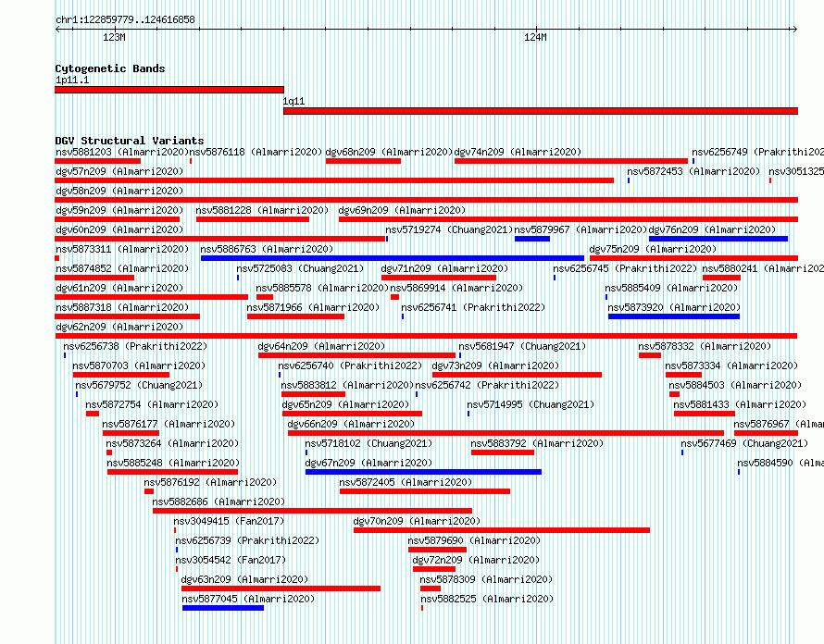This screenshot has height=644, width=824.
Task: Select nsv5870703 (Almarri2020) label
Action: pyautogui.click(x=139, y=365)
